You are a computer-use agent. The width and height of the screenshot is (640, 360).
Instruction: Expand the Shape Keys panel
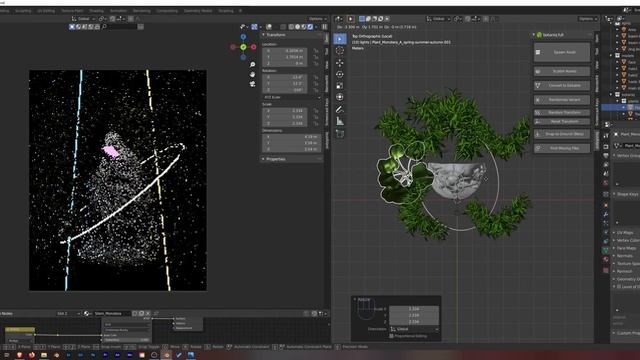pos(627,194)
